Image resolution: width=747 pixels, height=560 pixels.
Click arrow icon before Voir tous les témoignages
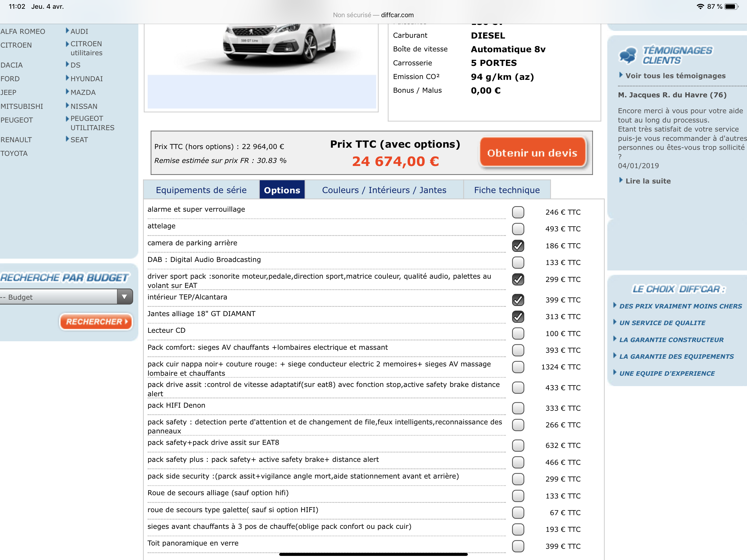[x=621, y=75]
